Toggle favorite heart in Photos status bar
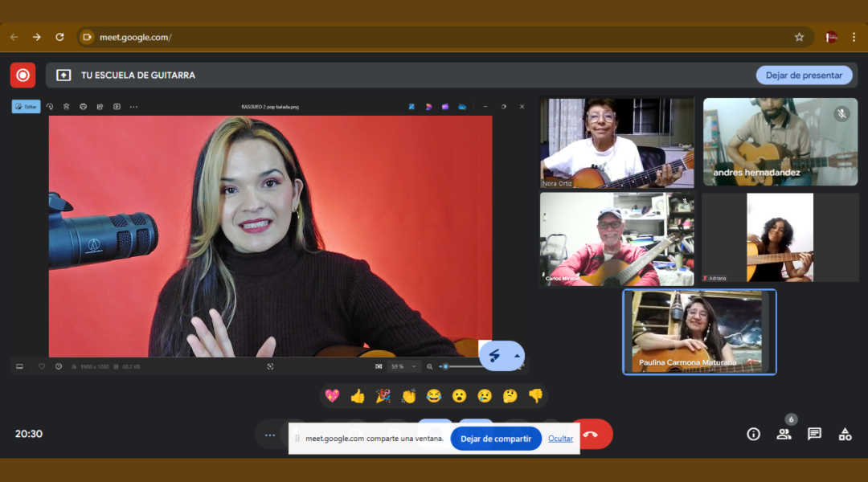 click(42, 366)
